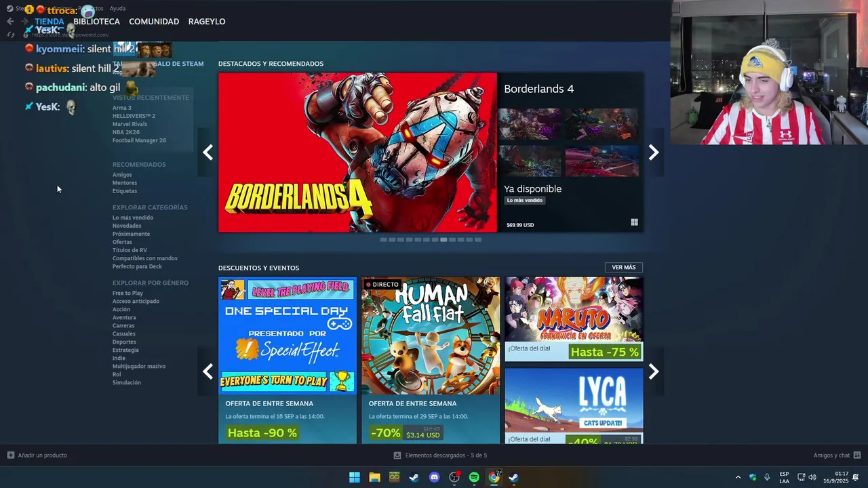
Task: Open Football Manager 26 link
Action: pos(139,140)
